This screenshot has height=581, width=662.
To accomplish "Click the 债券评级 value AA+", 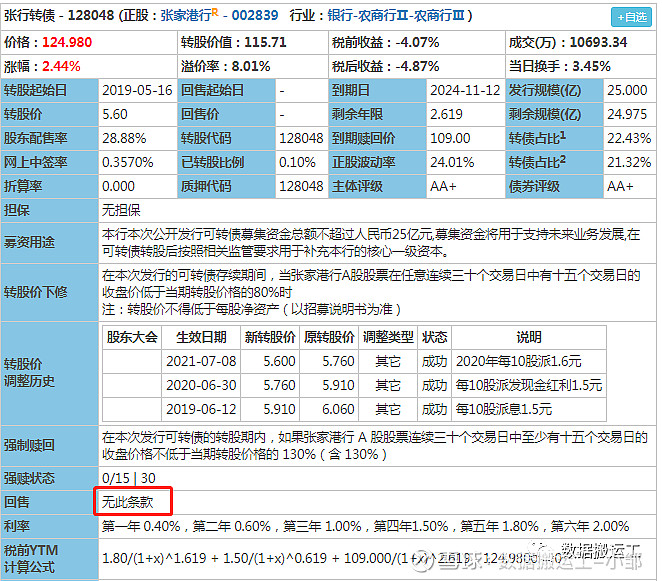I will [620, 187].
